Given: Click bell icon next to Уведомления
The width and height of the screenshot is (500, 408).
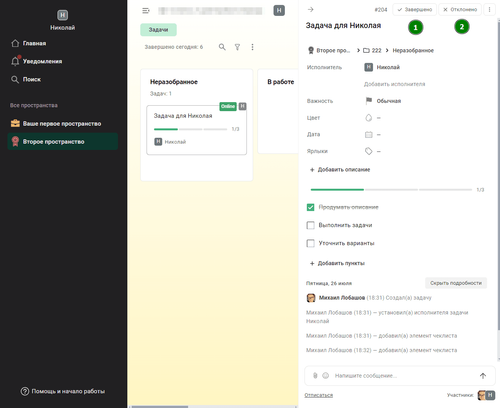Looking at the screenshot, I should pyautogui.click(x=15, y=61).
